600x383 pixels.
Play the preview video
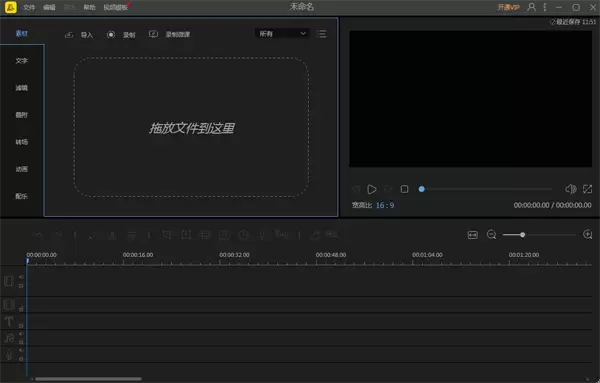[372, 189]
